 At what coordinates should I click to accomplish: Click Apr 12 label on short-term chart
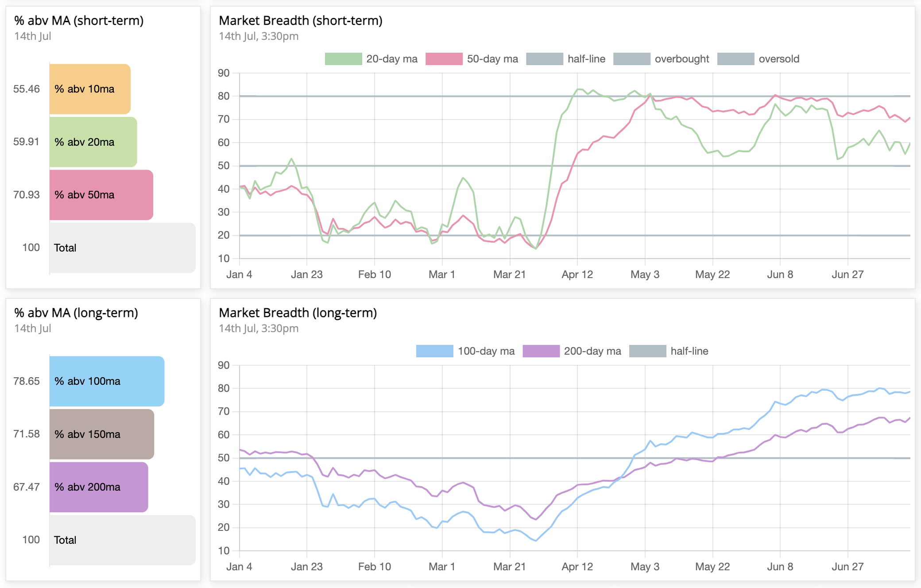(x=577, y=275)
